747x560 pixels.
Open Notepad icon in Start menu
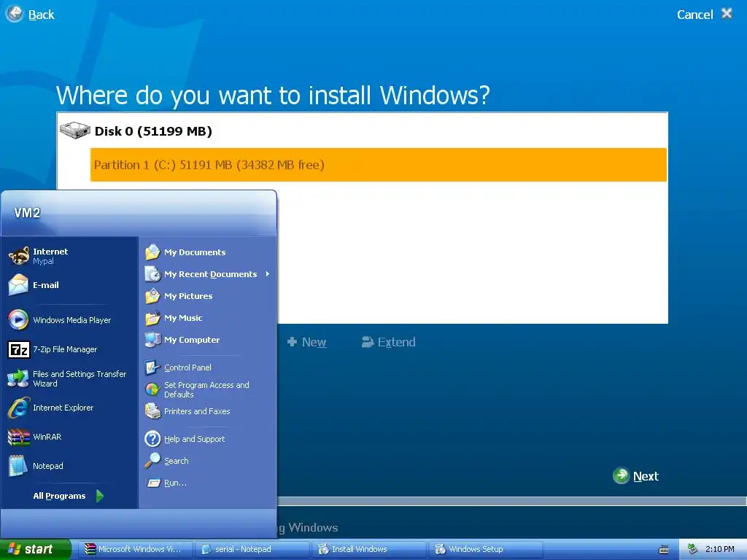pos(18,466)
